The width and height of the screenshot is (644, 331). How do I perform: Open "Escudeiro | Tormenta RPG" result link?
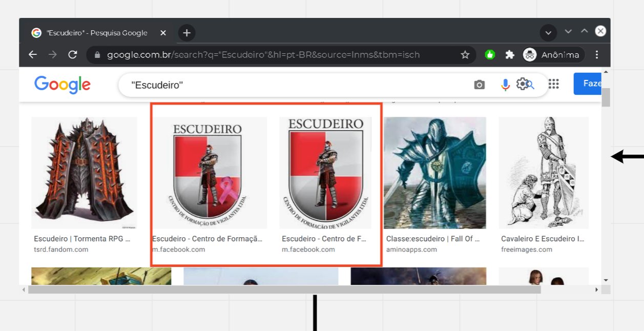82,239
